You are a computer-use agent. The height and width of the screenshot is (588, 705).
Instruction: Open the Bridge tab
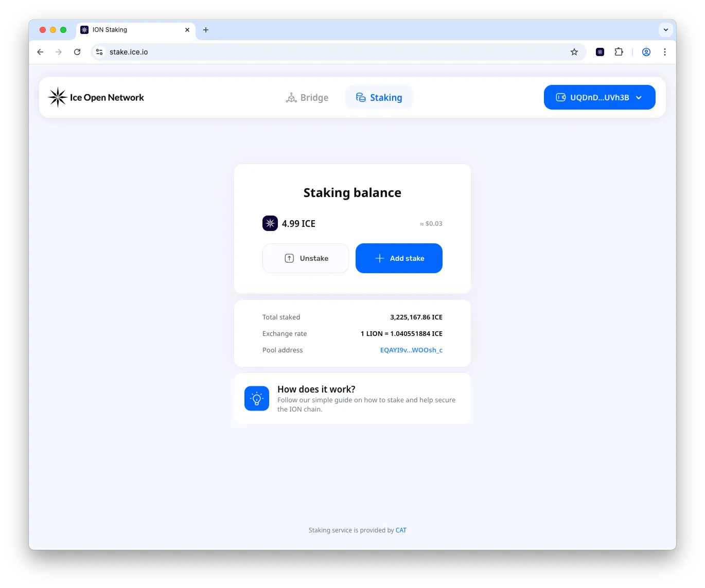(307, 98)
